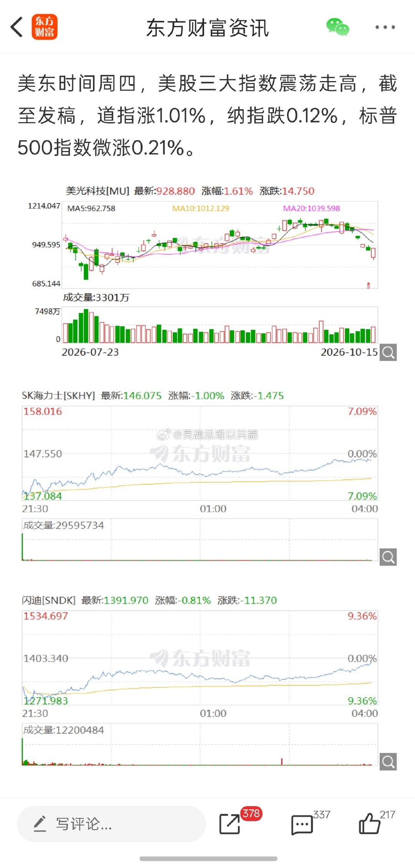Image resolution: width=415 pixels, height=868 pixels.
Task: Tap the MA5:962.758 indicator label
Action: (91, 208)
